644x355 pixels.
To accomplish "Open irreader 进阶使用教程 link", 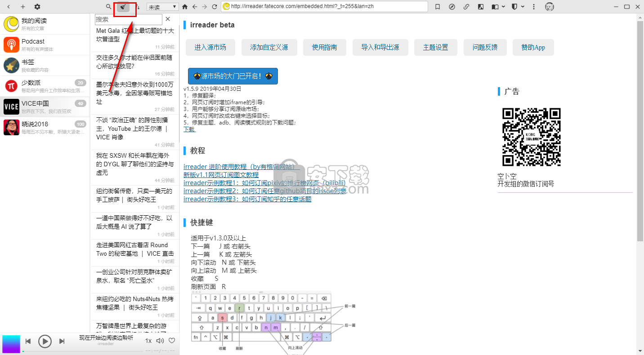I will tap(241, 167).
